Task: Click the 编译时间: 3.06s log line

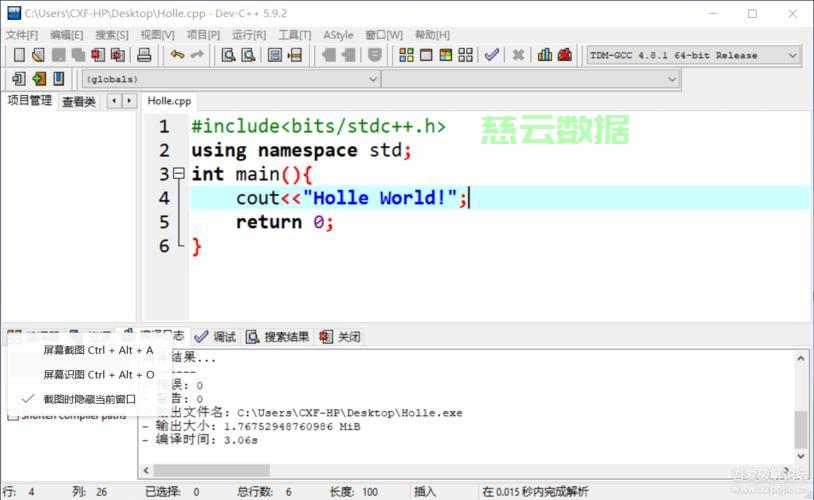Action: 200,440
